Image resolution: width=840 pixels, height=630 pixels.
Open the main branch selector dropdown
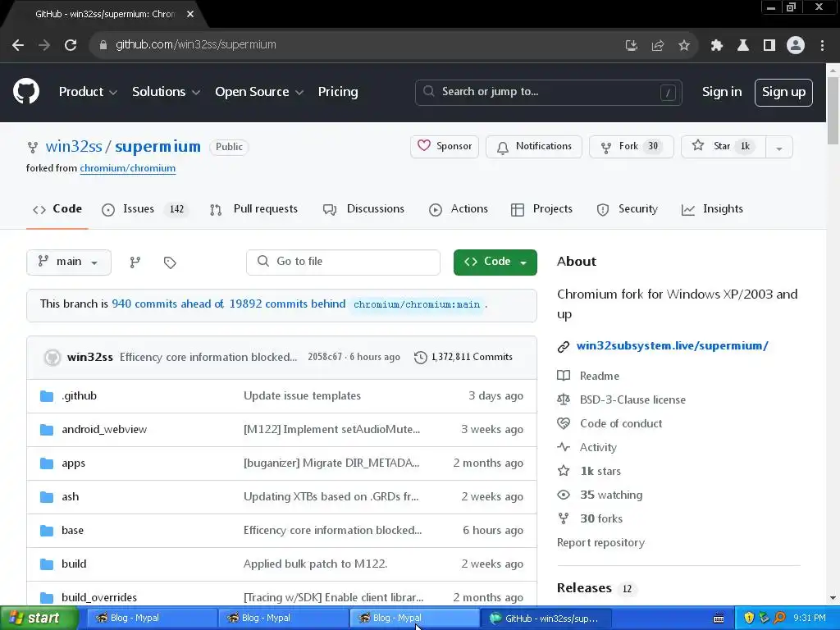pos(69,262)
